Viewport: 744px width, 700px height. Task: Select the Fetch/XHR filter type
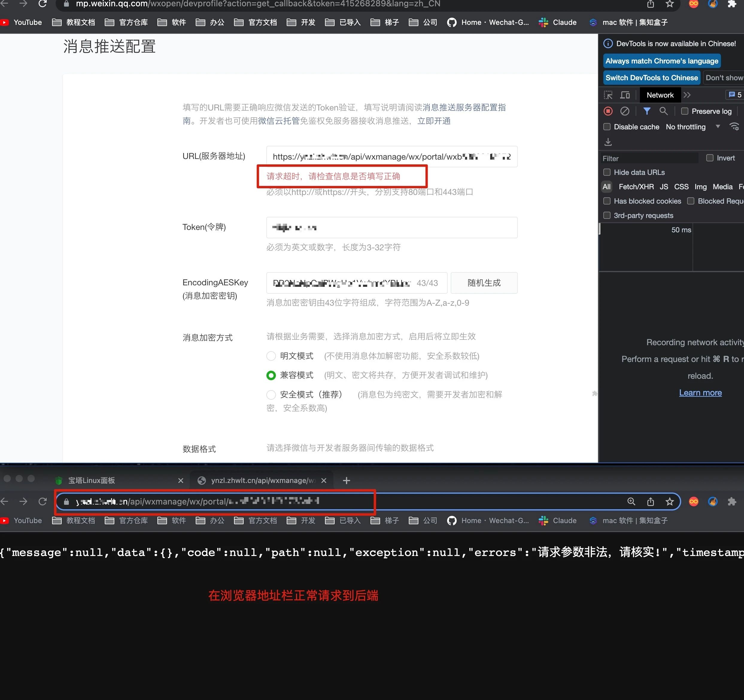(636, 187)
